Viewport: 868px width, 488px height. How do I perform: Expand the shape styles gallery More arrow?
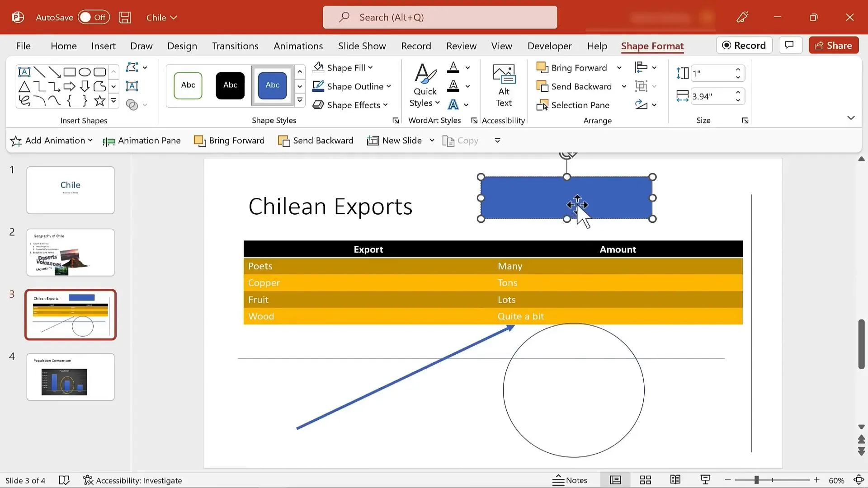(300, 100)
